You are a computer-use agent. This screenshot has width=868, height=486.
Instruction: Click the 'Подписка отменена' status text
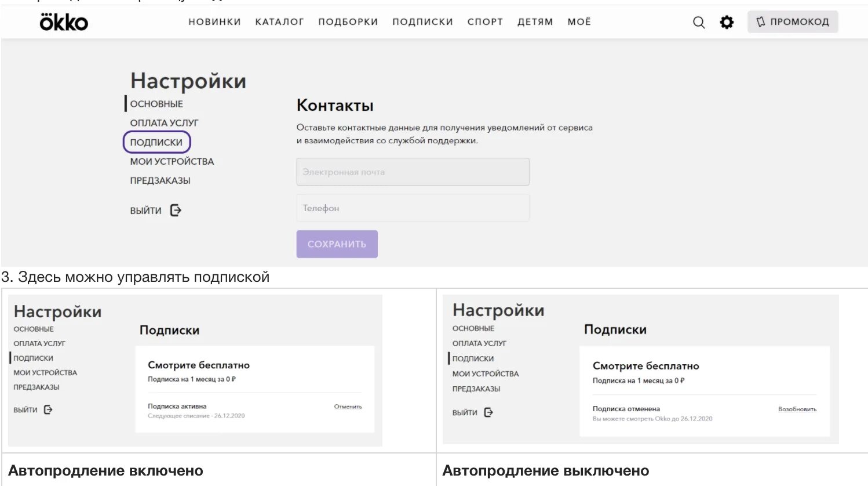point(626,409)
